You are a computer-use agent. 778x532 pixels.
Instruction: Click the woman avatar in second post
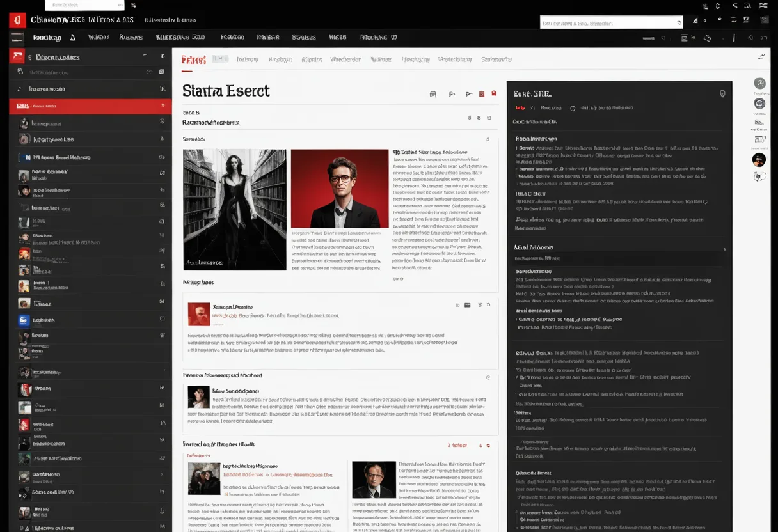198,396
